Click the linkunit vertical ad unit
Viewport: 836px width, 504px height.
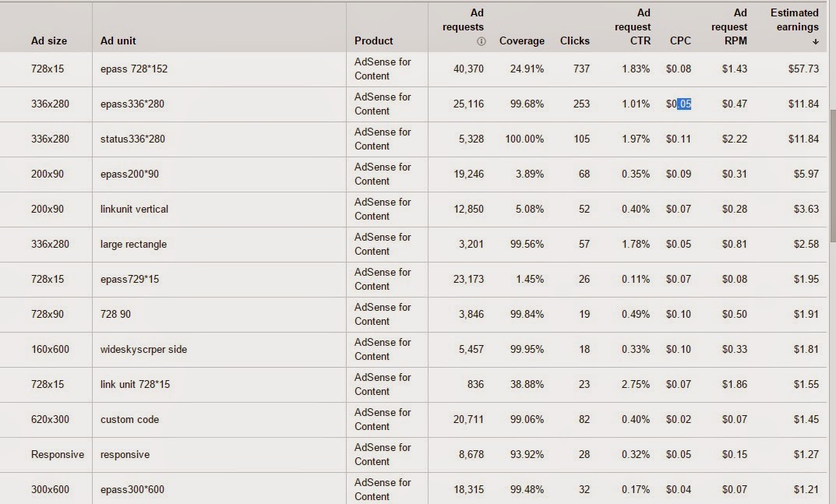tap(134, 209)
